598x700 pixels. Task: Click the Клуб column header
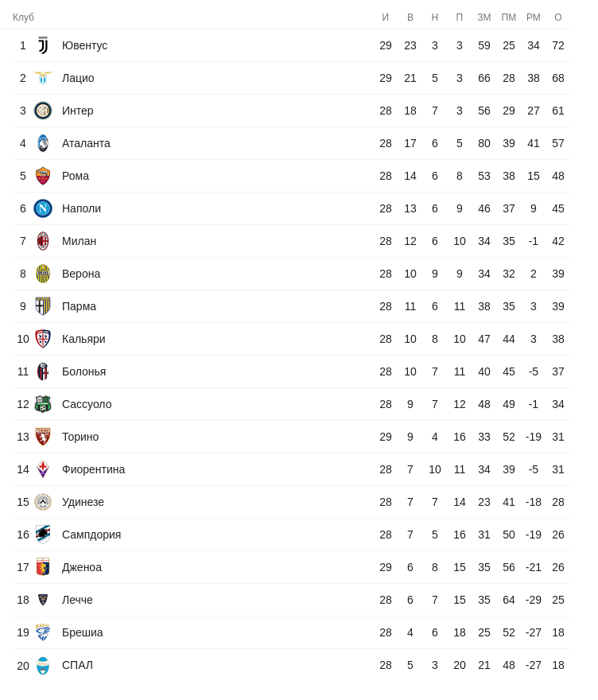coord(23,17)
